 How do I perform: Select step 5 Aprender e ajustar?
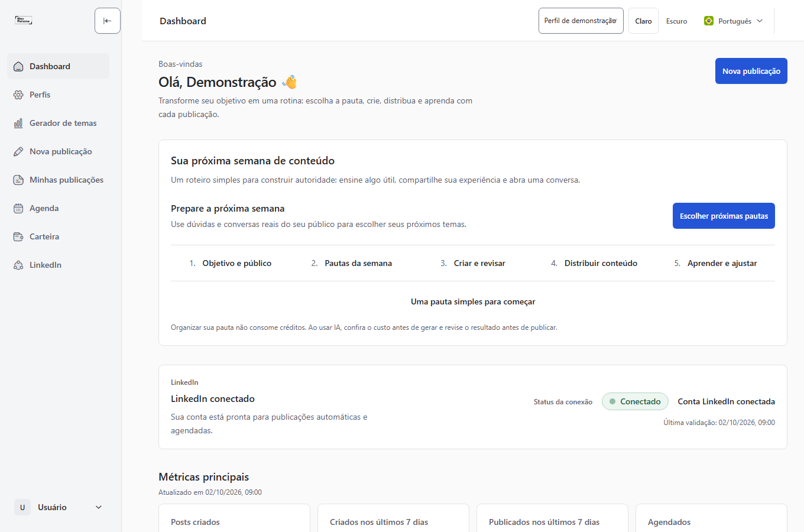715,263
